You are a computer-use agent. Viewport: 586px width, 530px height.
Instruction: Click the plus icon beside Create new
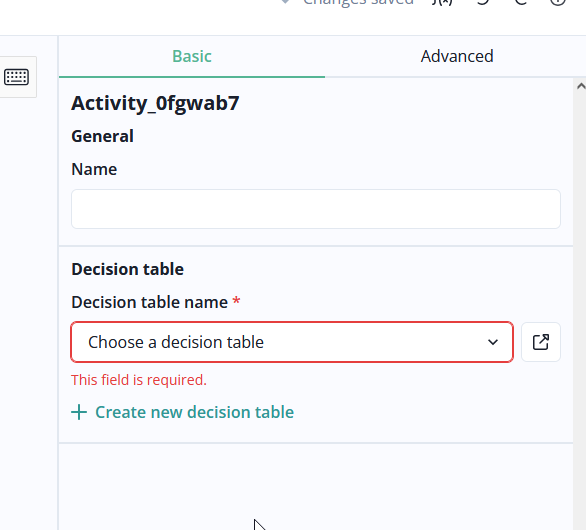point(79,412)
